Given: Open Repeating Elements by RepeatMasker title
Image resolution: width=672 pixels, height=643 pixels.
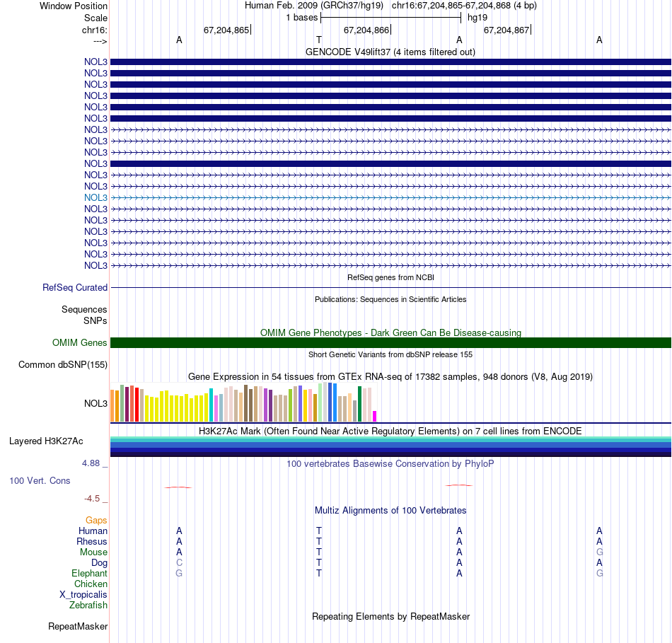Looking at the screenshot, I should pyautogui.click(x=390, y=616).
